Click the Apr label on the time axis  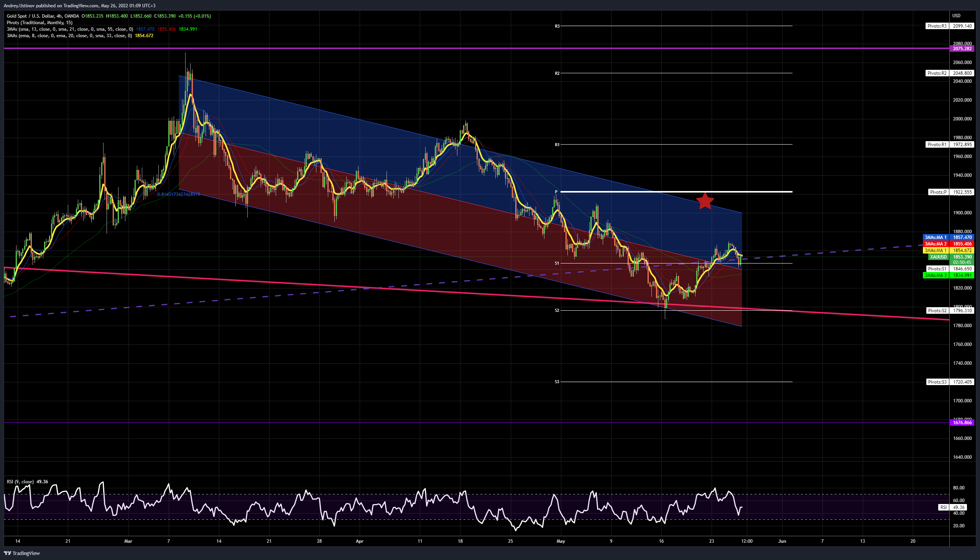[x=360, y=541]
